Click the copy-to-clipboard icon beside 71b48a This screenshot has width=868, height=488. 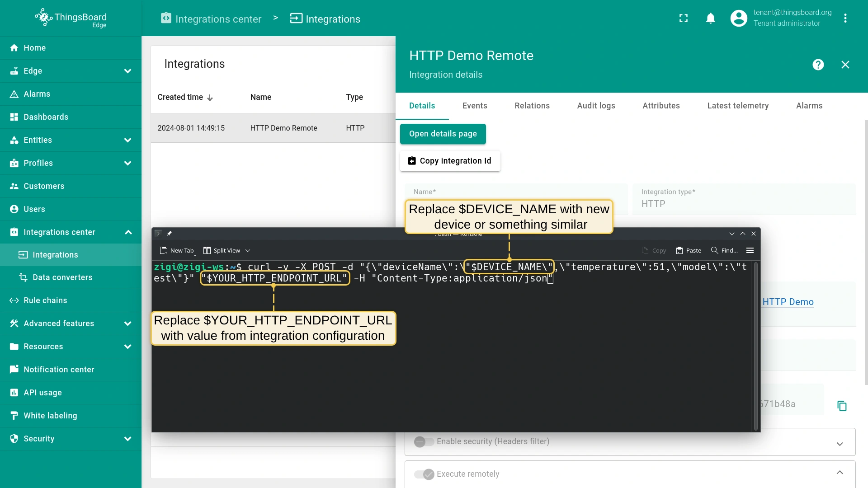pyautogui.click(x=842, y=406)
